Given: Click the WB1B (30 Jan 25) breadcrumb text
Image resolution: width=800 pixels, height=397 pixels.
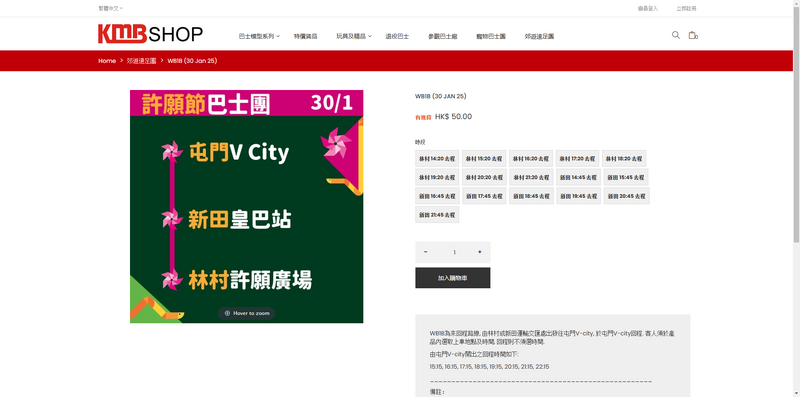Looking at the screenshot, I should 192,61.
